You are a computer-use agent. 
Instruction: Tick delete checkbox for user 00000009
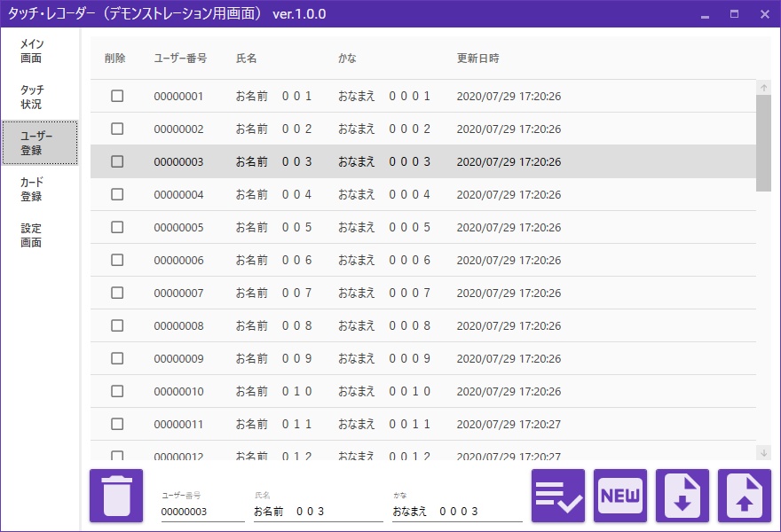[x=117, y=358]
